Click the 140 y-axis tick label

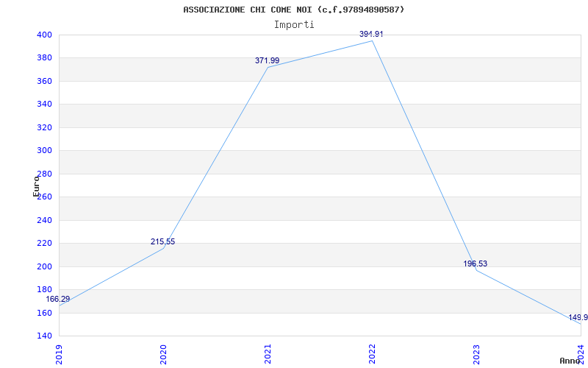44,336
